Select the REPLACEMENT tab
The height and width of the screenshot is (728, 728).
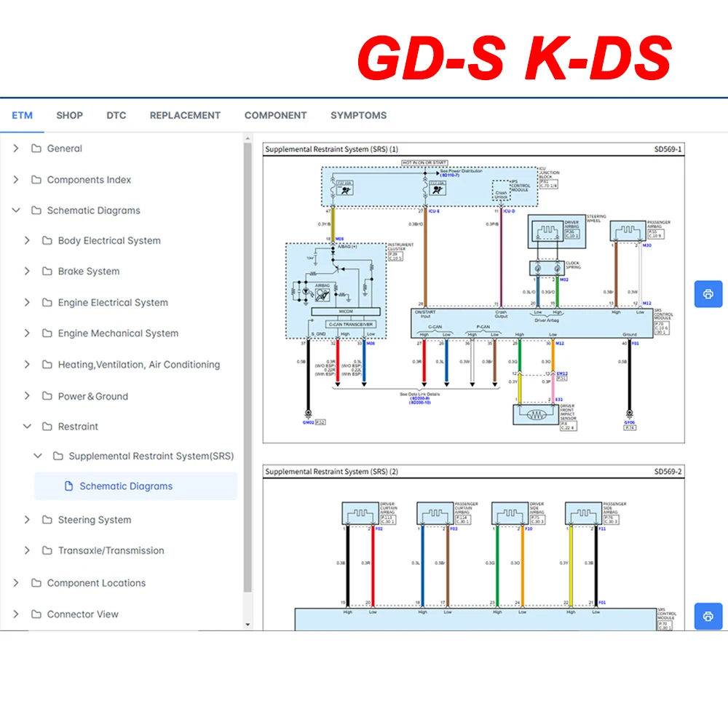coord(185,115)
